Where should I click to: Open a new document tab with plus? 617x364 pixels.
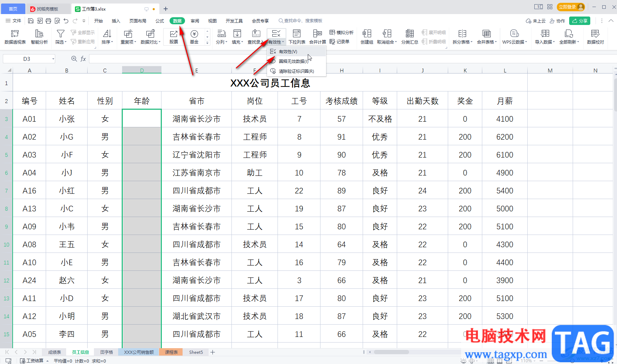166,9
